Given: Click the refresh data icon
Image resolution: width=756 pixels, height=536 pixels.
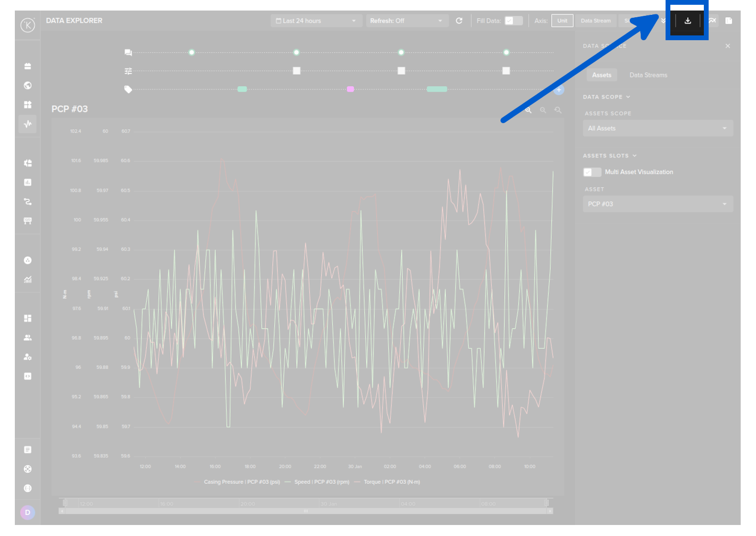Looking at the screenshot, I should coord(459,21).
